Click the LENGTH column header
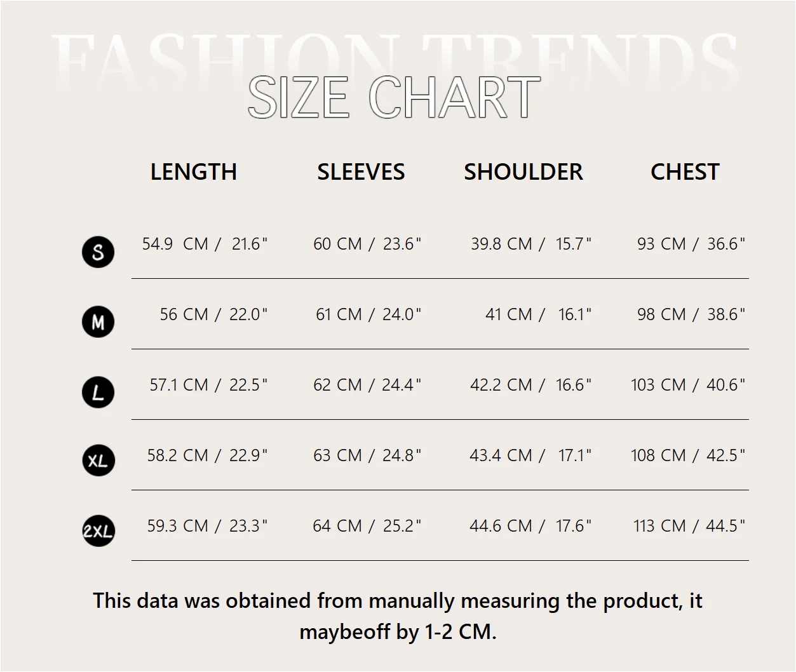The width and height of the screenshot is (796, 672). 194,172
